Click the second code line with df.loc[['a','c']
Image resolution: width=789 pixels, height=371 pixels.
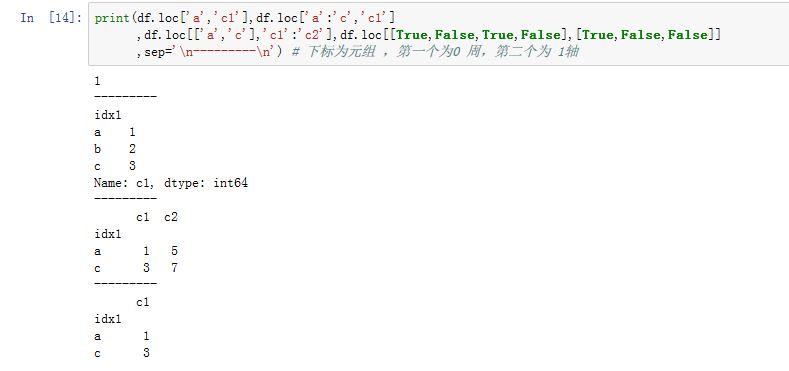coord(428,35)
